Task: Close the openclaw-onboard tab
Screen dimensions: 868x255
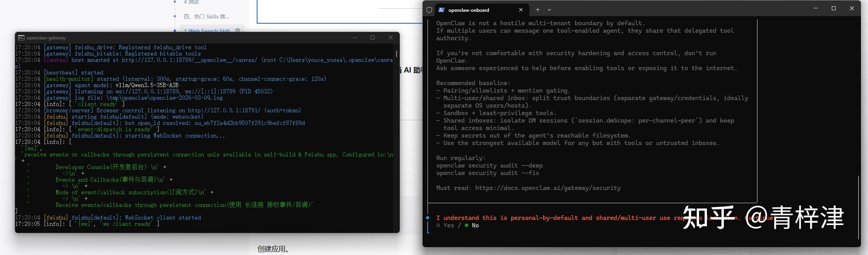Action: pyautogui.click(x=521, y=10)
